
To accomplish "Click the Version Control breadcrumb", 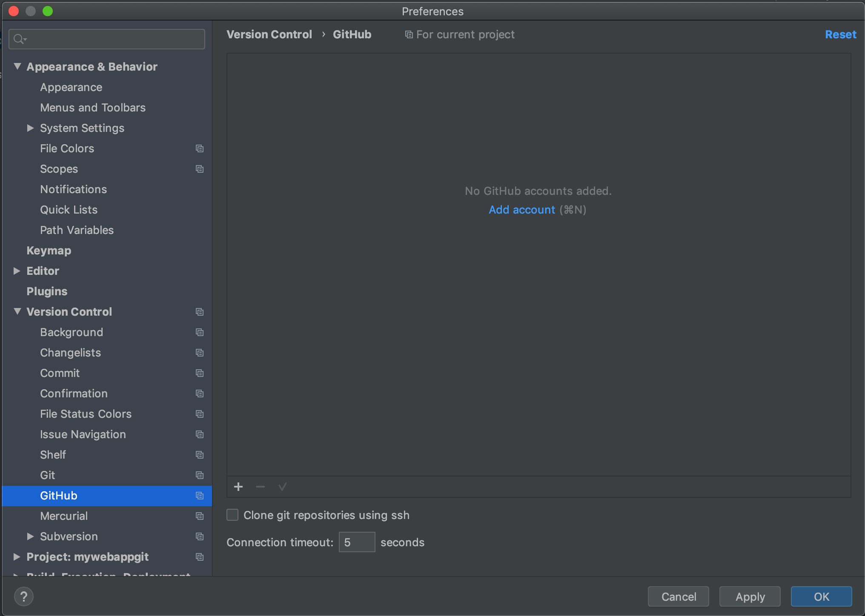I will pyautogui.click(x=269, y=34).
